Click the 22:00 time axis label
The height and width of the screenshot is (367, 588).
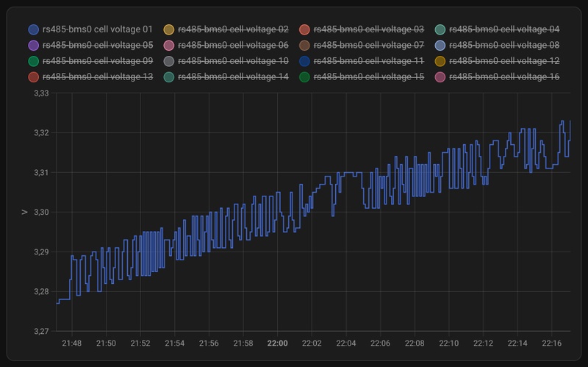[278, 343]
